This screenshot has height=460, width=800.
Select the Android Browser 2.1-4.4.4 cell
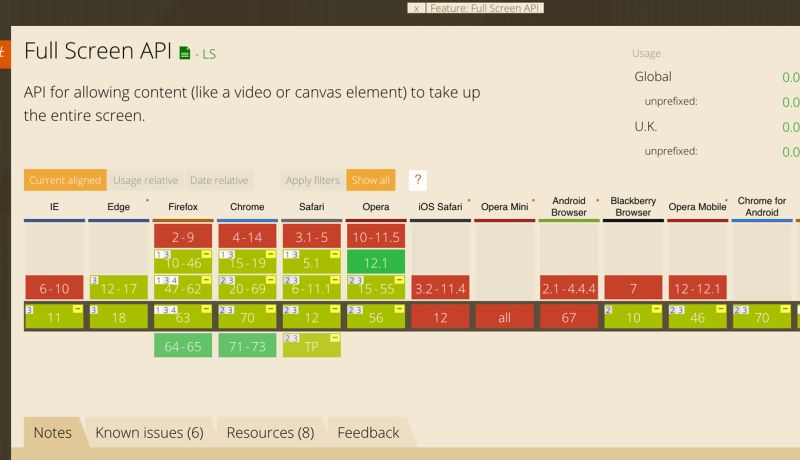click(x=568, y=288)
